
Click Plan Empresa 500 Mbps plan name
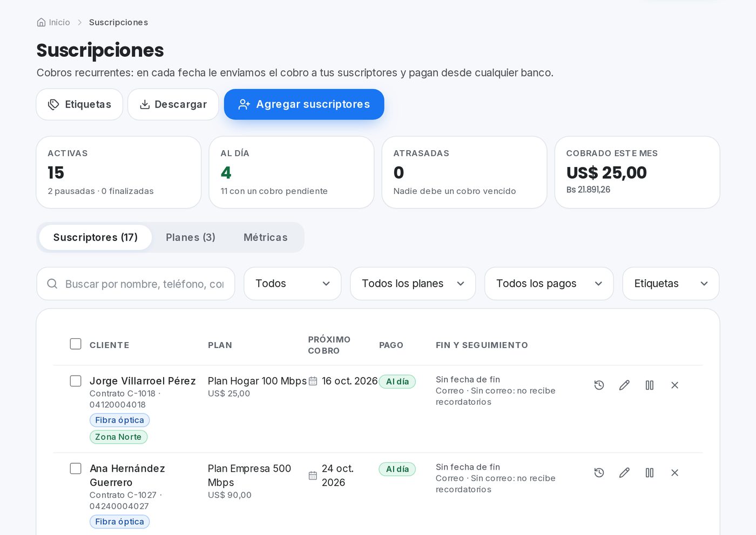point(249,476)
